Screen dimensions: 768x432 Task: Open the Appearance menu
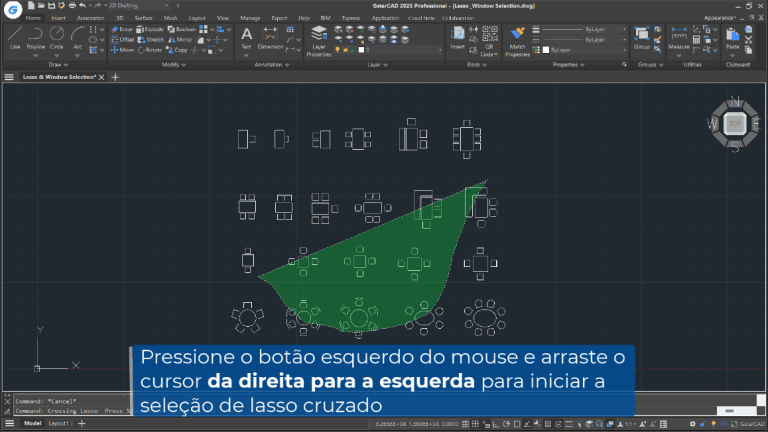(x=720, y=18)
